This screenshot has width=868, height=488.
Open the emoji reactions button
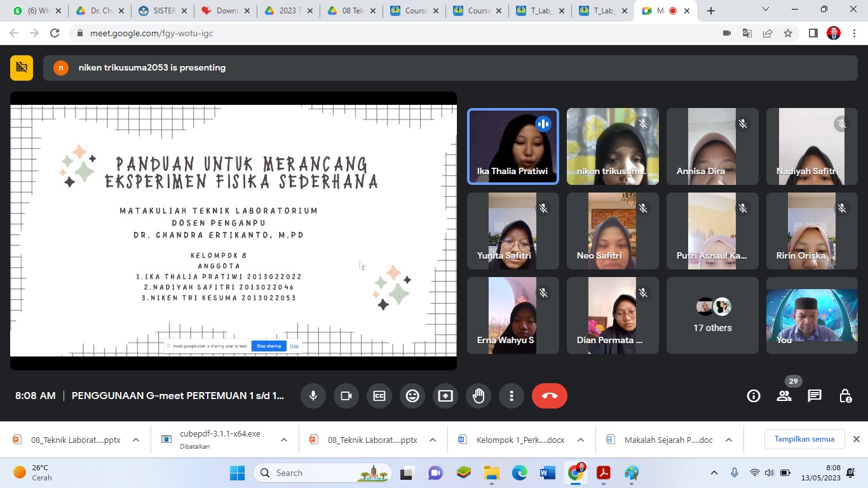point(412,396)
